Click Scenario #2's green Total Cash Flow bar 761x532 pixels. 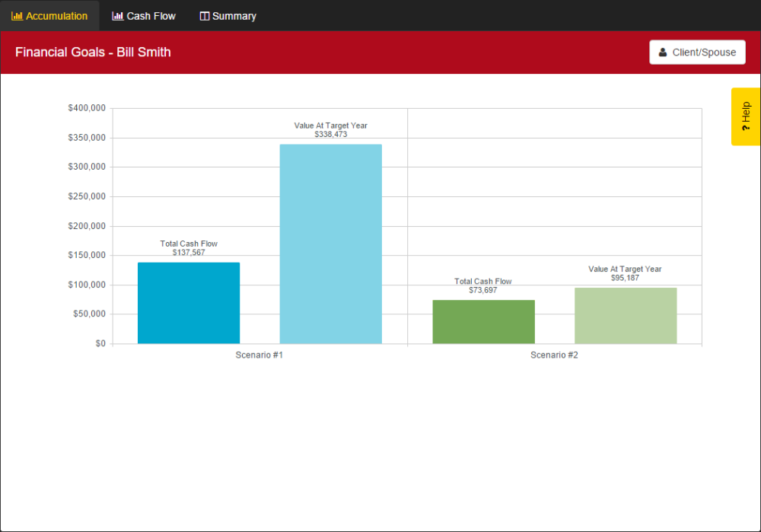point(483,322)
